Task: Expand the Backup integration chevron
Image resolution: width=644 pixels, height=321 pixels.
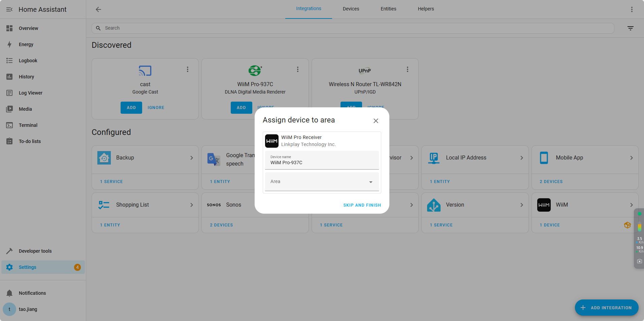Action: pyautogui.click(x=192, y=158)
